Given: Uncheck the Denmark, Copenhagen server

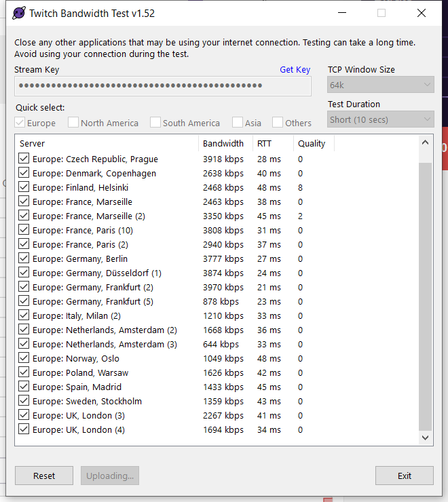Looking at the screenshot, I should 24,172.
